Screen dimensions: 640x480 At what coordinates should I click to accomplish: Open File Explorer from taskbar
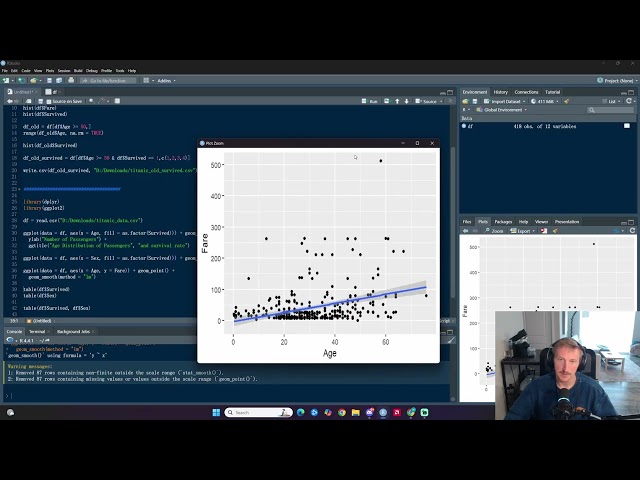(356, 412)
